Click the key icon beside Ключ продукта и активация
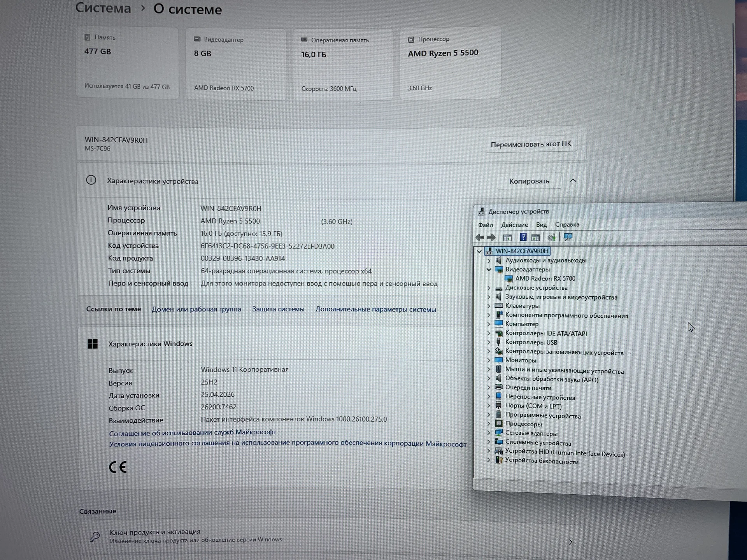Screen dimensions: 747x560 (x=95, y=537)
